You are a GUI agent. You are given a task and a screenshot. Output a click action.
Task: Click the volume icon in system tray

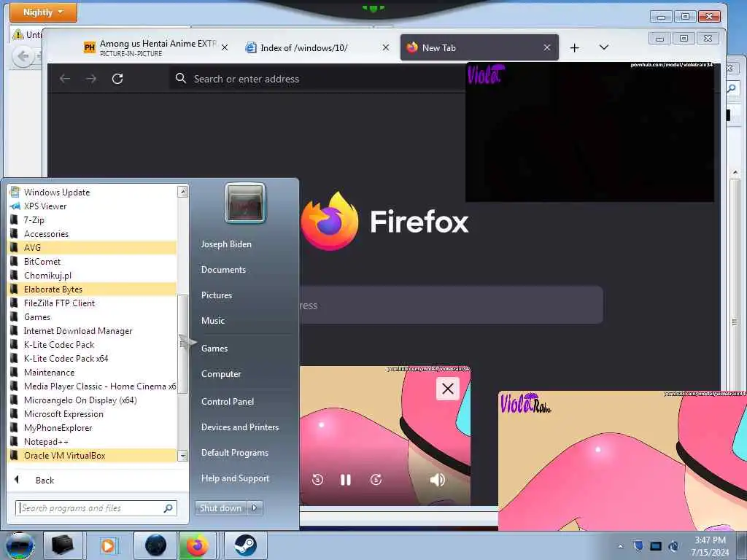(673, 545)
